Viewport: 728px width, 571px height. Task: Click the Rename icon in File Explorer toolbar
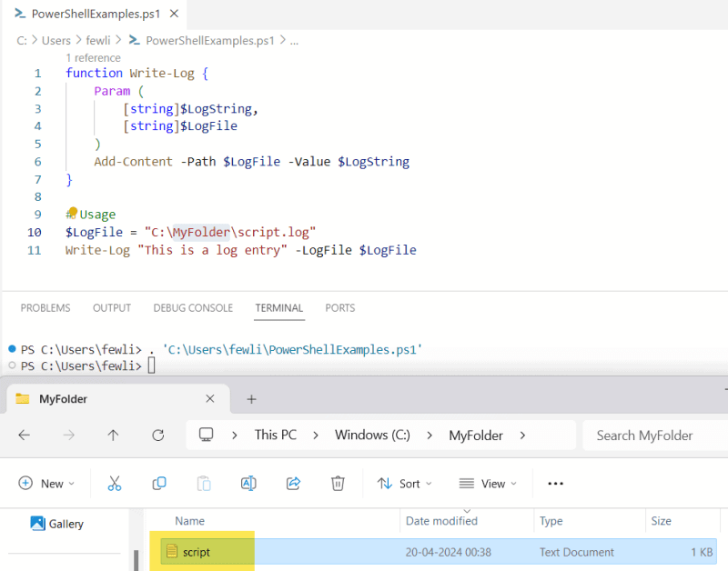pyautogui.click(x=248, y=483)
